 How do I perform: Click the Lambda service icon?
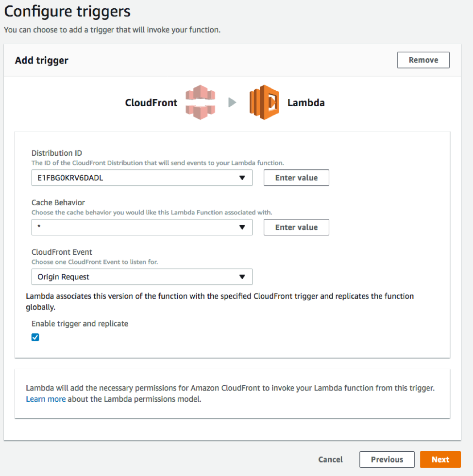point(263,102)
